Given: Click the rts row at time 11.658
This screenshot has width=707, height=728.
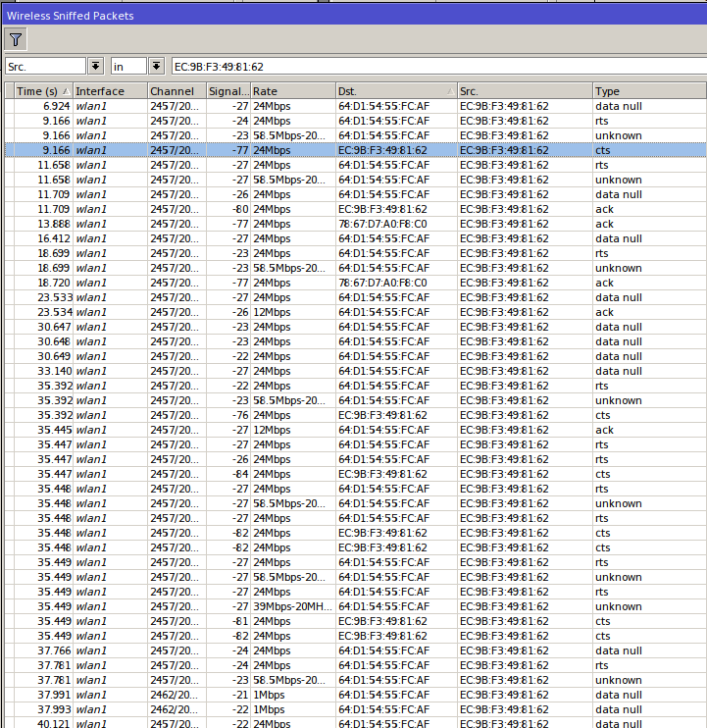Looking at the screenshot, I should pyautogui.click(x=356, y=165).
